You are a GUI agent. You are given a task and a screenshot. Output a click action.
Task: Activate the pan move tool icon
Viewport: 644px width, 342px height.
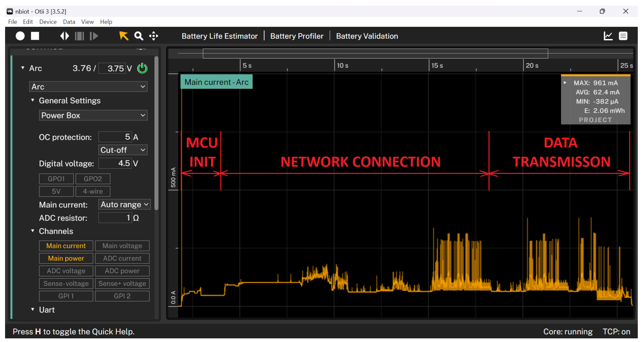point(153,36)
